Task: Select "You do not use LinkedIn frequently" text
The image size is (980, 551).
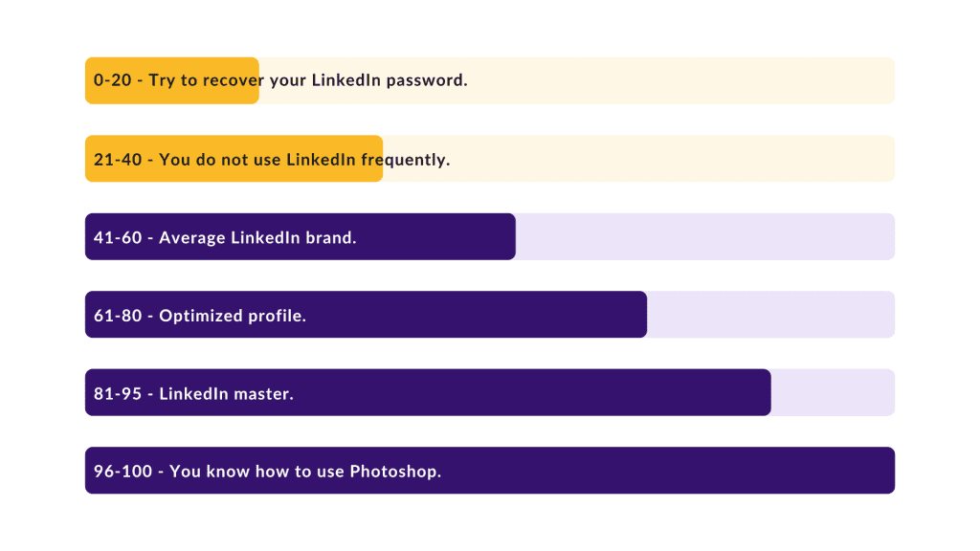Action: (x=304, y=160)
